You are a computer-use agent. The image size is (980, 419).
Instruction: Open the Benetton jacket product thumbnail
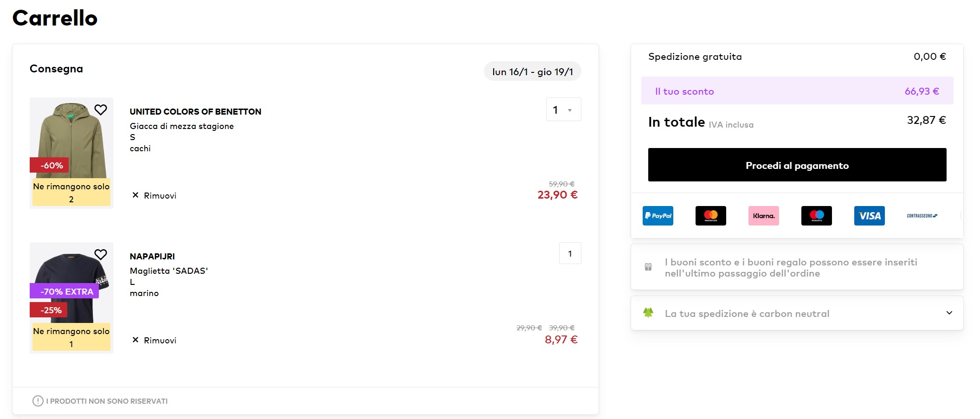71,153
